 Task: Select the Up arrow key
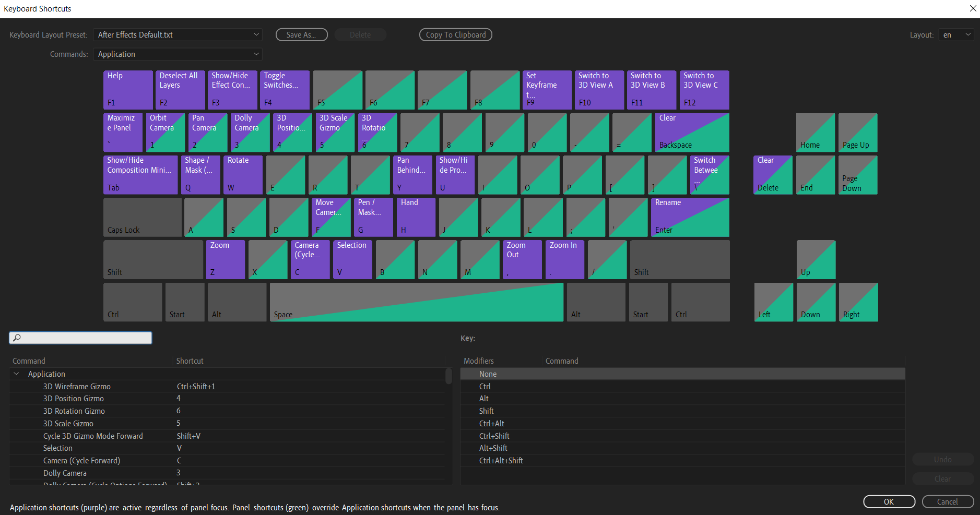point(816,259)
